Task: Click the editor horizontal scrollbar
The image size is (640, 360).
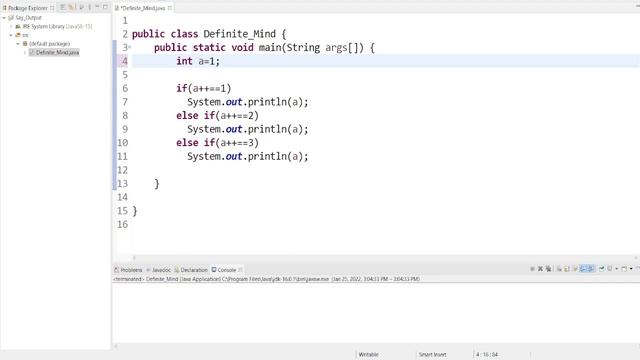Action: pyautogui.click(x=384, y=258)
